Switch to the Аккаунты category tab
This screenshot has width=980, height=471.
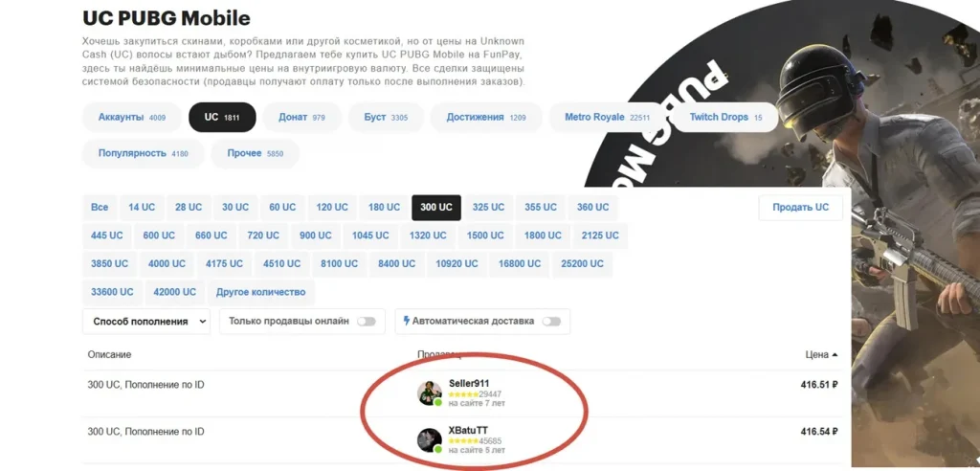click(x=132, y=118)
